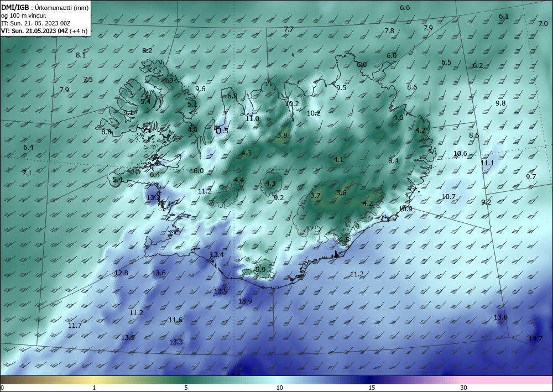Click the map value 13.4
553x392 pixels.
(217, 254)
